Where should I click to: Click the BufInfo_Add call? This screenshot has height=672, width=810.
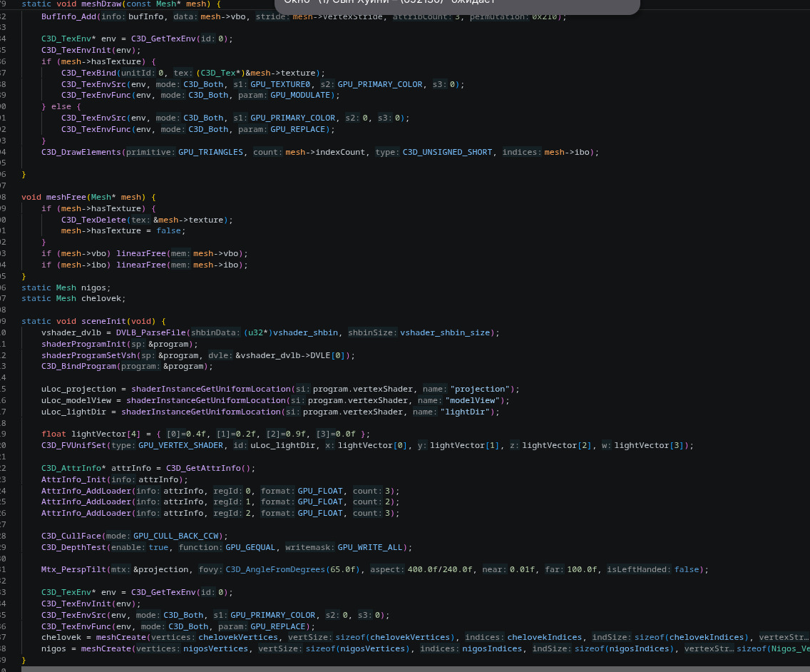[x=68, y=16]
